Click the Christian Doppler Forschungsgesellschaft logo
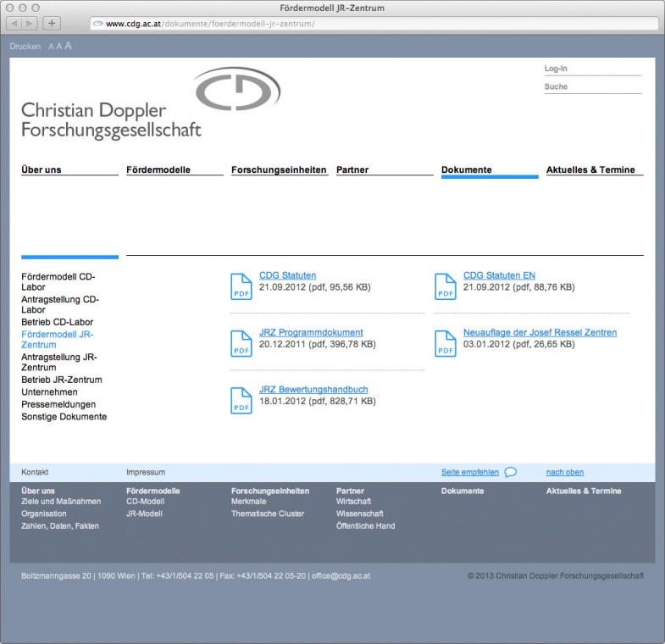The width and height of the screenshot is (665, 644). pyautogui.click(x=151, y=103)
